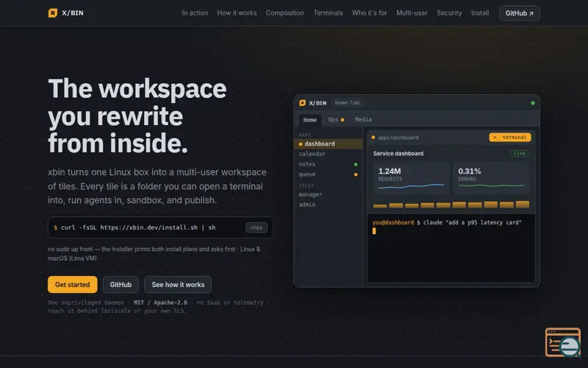Click the live status badge
The width and height of the screenshot is (588, 368).
(x=519, y=153)
